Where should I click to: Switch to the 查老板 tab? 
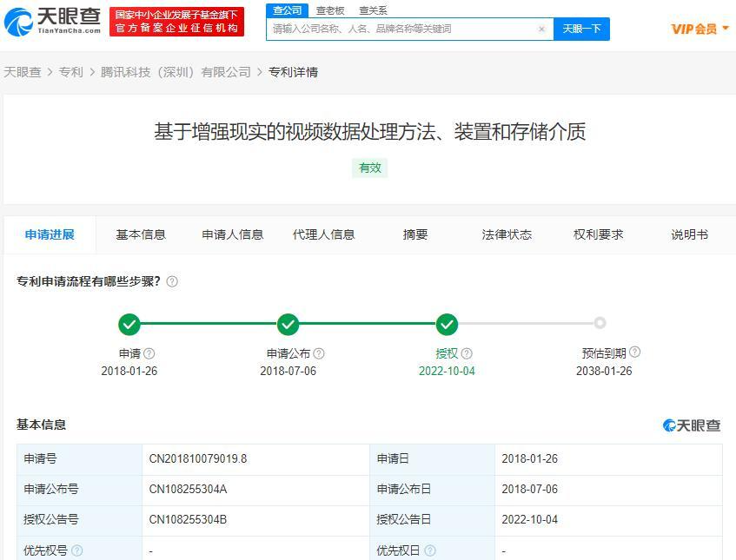click(x=329, y=10)
